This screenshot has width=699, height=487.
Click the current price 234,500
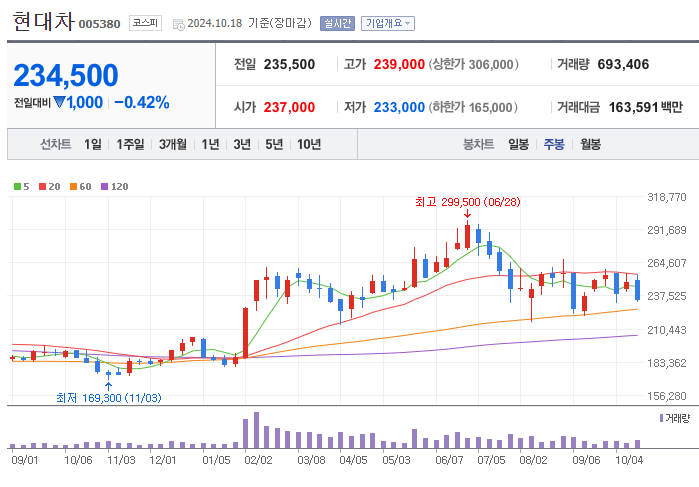point(66,75)
